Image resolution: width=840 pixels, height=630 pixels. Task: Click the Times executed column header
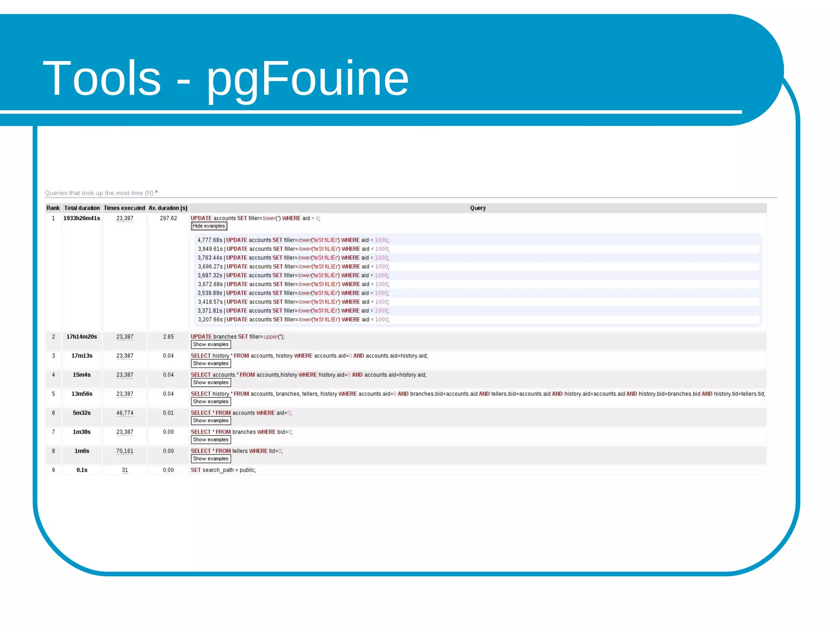(x=124, y=208)
